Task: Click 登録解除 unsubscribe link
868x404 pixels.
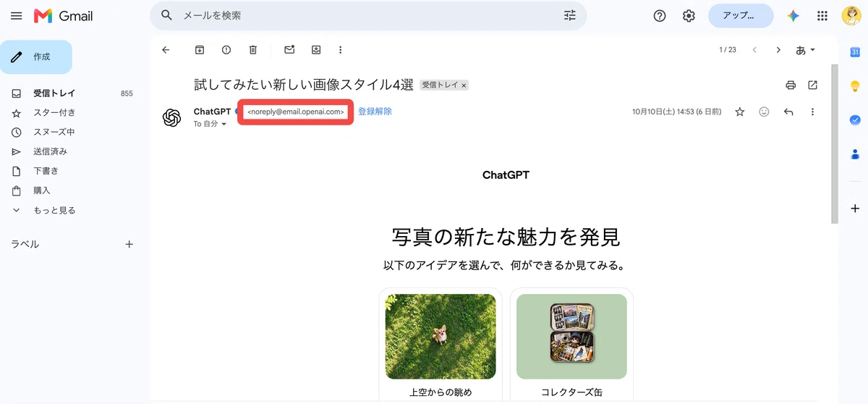Action: pyautogui.click(x=375, y=111)
